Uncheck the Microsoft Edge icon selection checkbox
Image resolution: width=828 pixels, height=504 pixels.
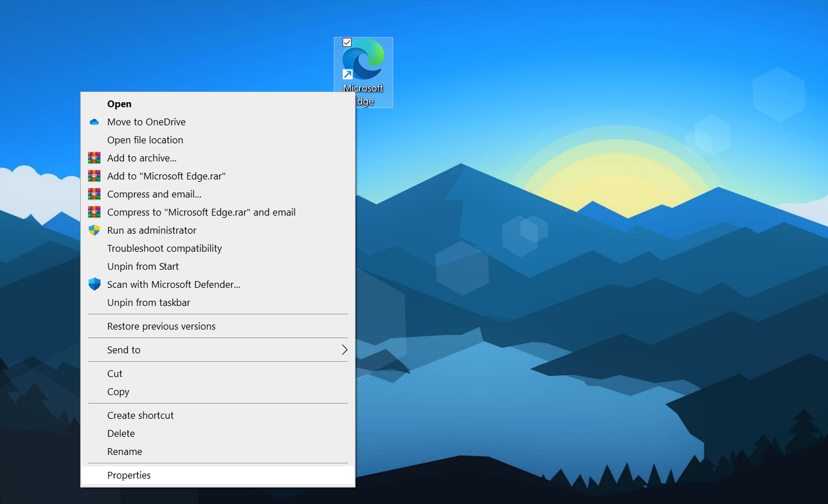pyautogui.click(x=347, y=42)
